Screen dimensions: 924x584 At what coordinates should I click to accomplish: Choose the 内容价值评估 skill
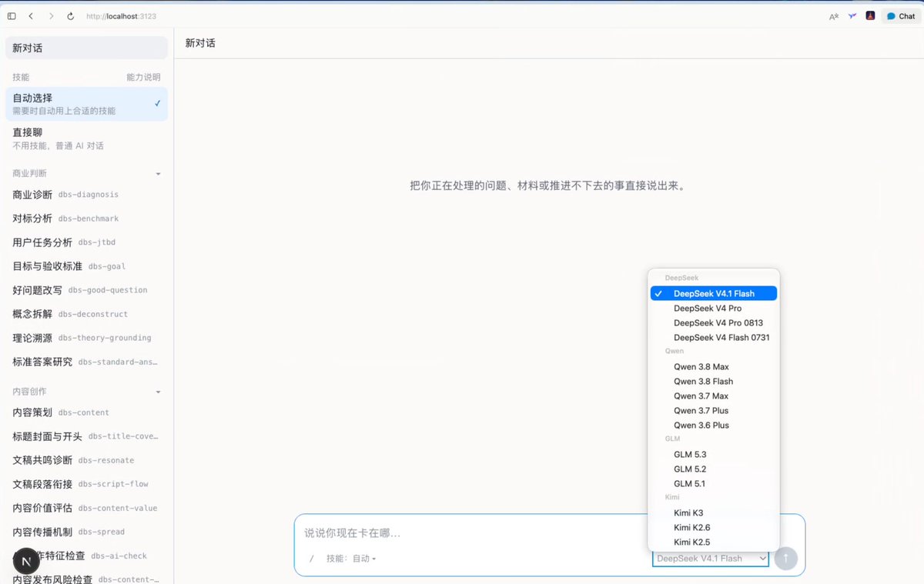coord(86,508)
